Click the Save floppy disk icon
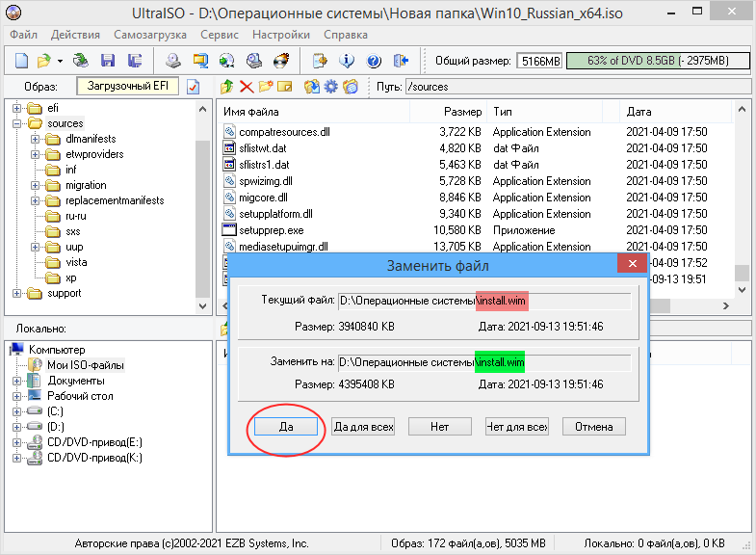756x555 pixels. tap(108, 61)
